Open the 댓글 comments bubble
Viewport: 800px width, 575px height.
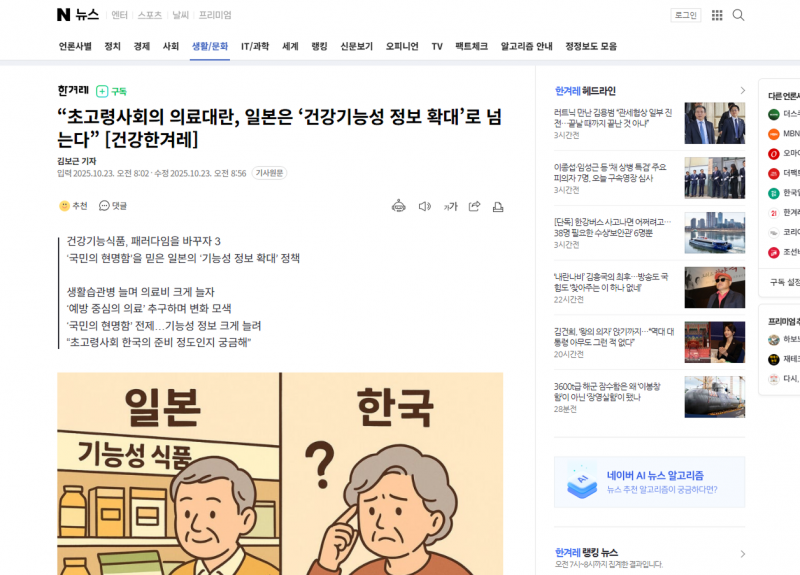[113, 206]
